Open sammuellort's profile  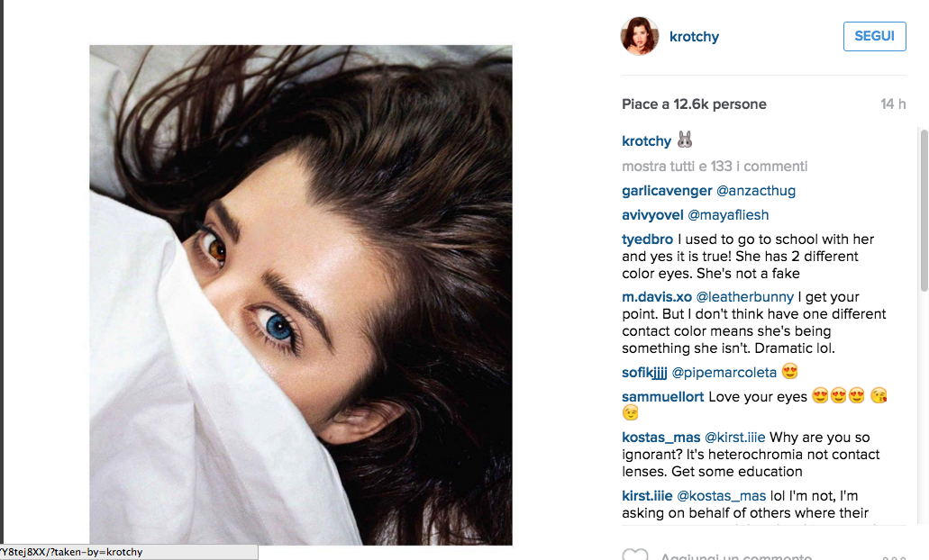[663, 397]
